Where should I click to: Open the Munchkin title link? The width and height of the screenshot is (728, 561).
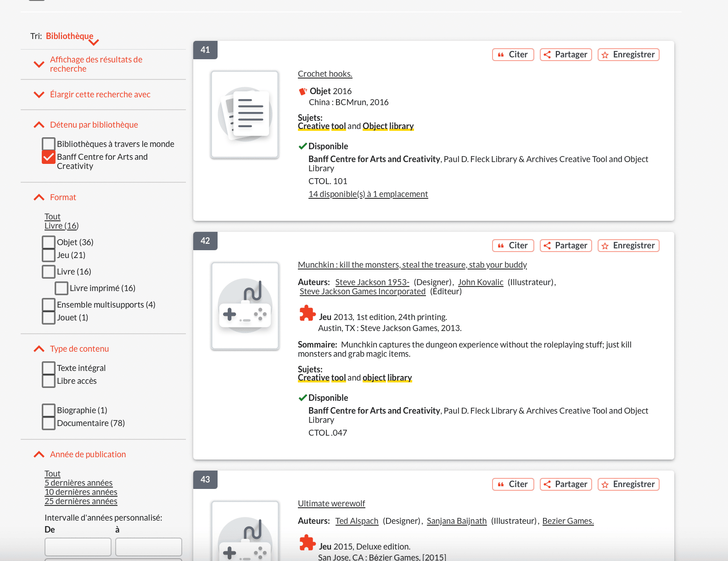(x=412, y=265)
